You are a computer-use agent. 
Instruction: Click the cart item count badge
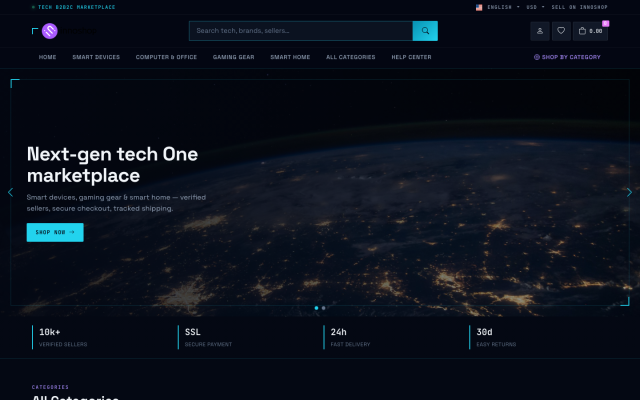click(606, 24)
